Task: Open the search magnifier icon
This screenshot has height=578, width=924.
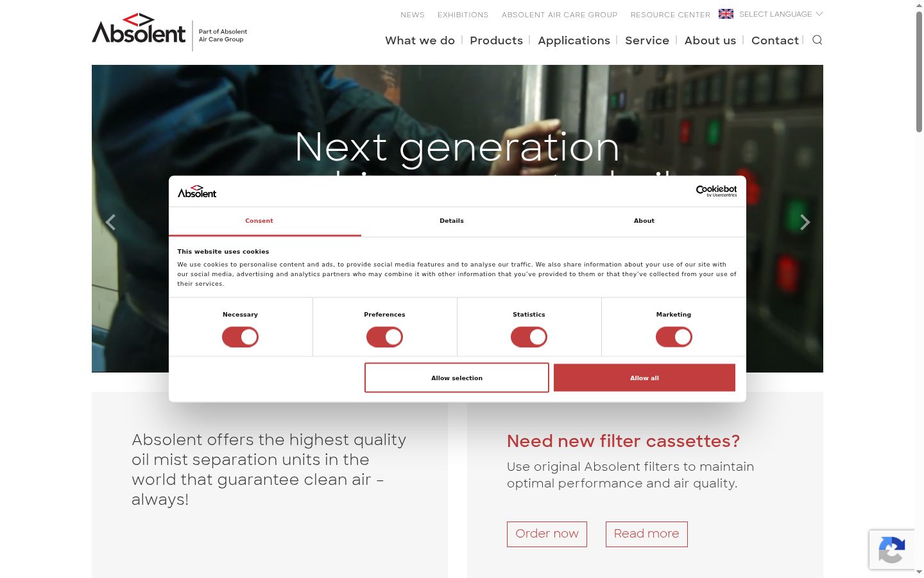Action: click(817, 40)
